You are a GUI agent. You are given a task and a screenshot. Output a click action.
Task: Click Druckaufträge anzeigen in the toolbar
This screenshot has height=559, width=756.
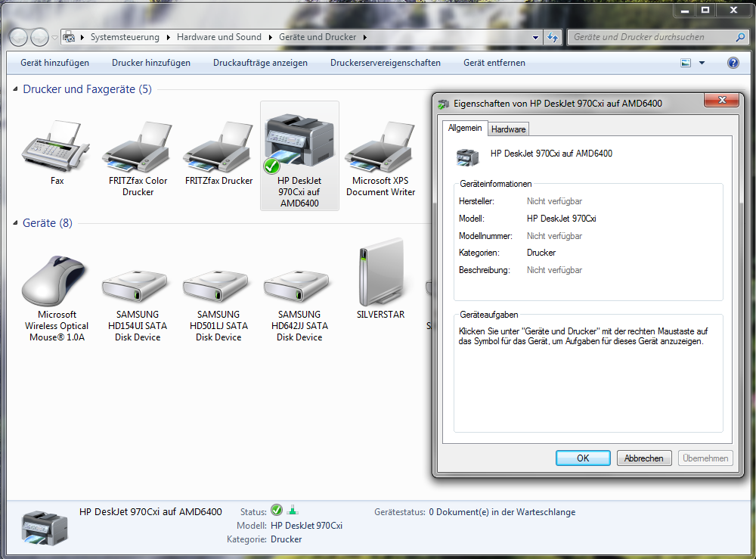point(260,63)
